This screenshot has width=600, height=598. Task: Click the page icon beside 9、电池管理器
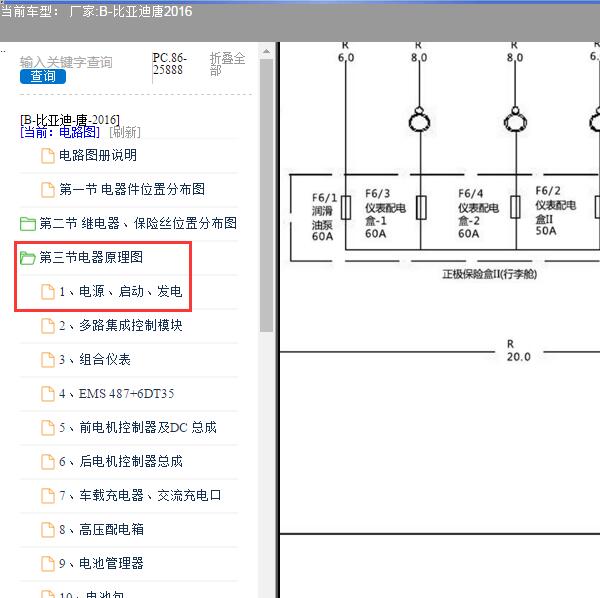(48, 564)
